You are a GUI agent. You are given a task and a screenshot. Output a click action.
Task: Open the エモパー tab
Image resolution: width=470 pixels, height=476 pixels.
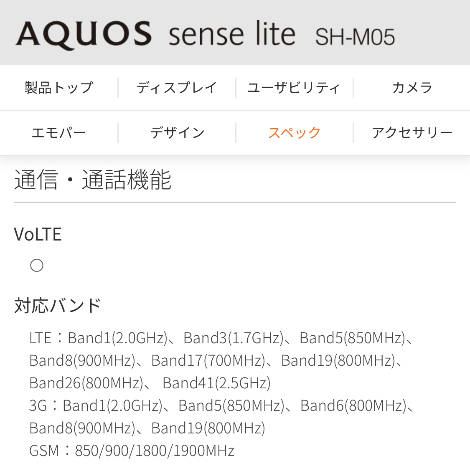point(58,133)
